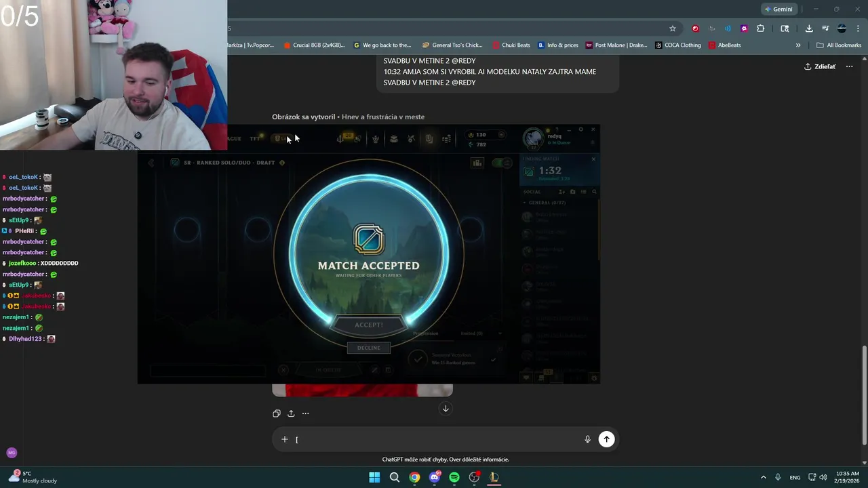Open the Chrome Downloads icon
The image size is (868, 488).
point(809,28)
